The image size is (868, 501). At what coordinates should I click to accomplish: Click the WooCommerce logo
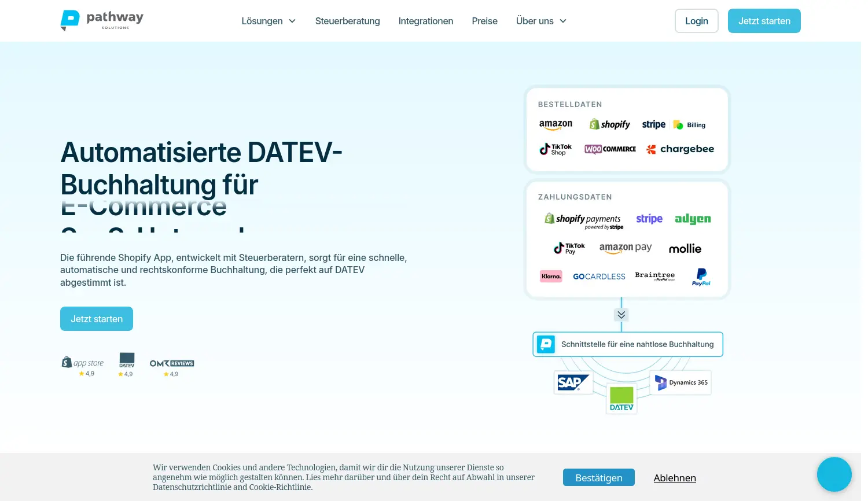(x=610, y=149)
